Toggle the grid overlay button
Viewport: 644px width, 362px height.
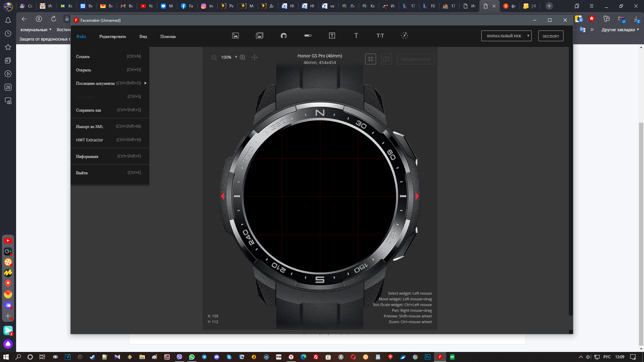tap(371, 59)
